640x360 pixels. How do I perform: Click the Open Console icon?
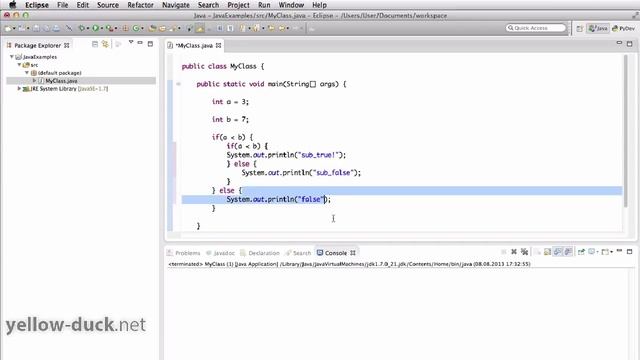pos(606,252)
